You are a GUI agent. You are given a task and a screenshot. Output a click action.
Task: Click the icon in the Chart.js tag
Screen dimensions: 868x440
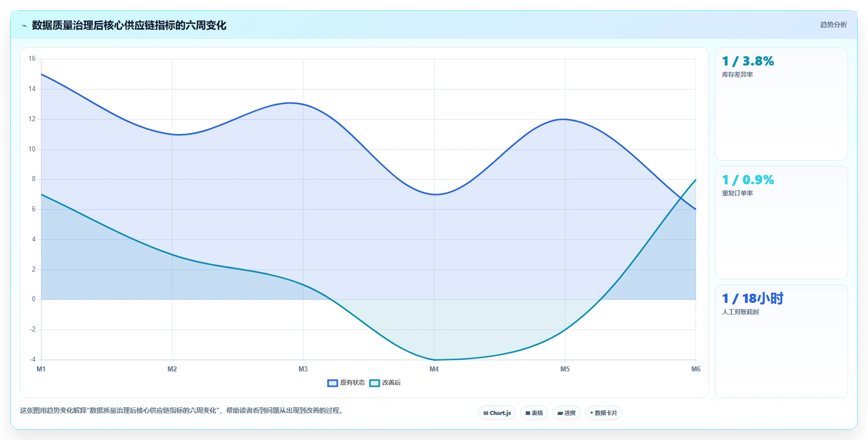click(486, 413)
